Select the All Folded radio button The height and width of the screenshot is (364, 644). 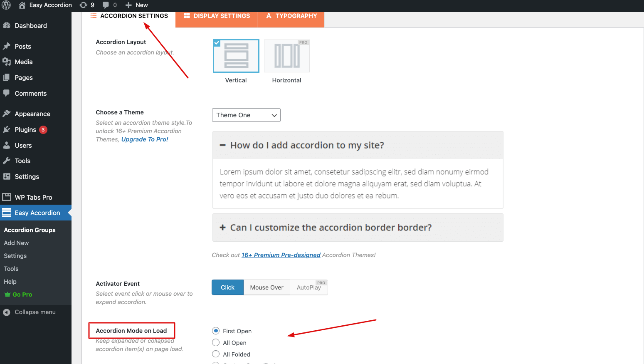tap(216, 354)
